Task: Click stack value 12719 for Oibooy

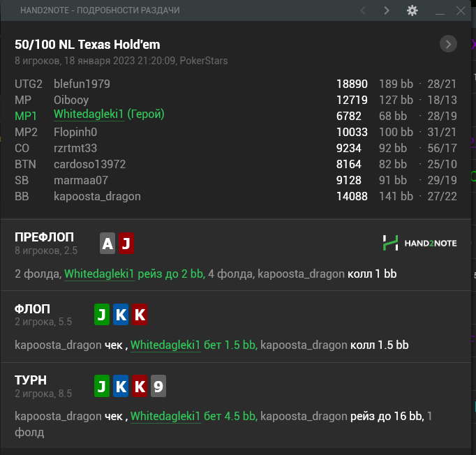Action: [x=352, y=100]
